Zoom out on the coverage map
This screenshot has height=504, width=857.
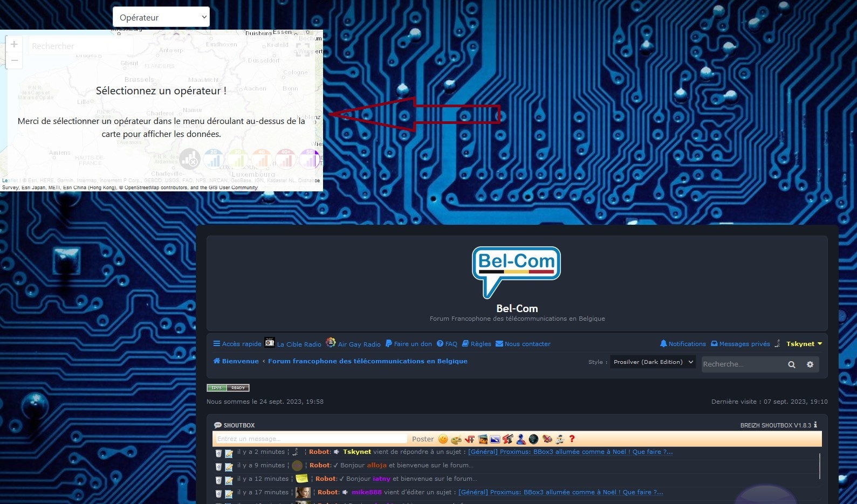pyautogui.click(x=14, y=60)
